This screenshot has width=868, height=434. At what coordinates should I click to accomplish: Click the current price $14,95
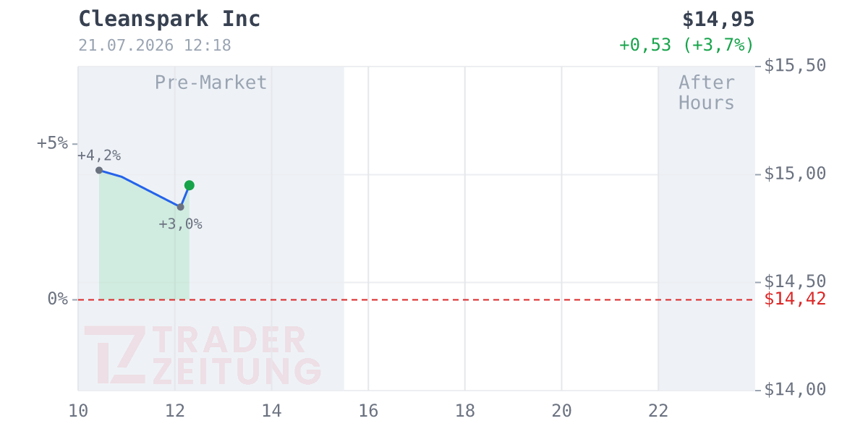[x=718, y=19]
